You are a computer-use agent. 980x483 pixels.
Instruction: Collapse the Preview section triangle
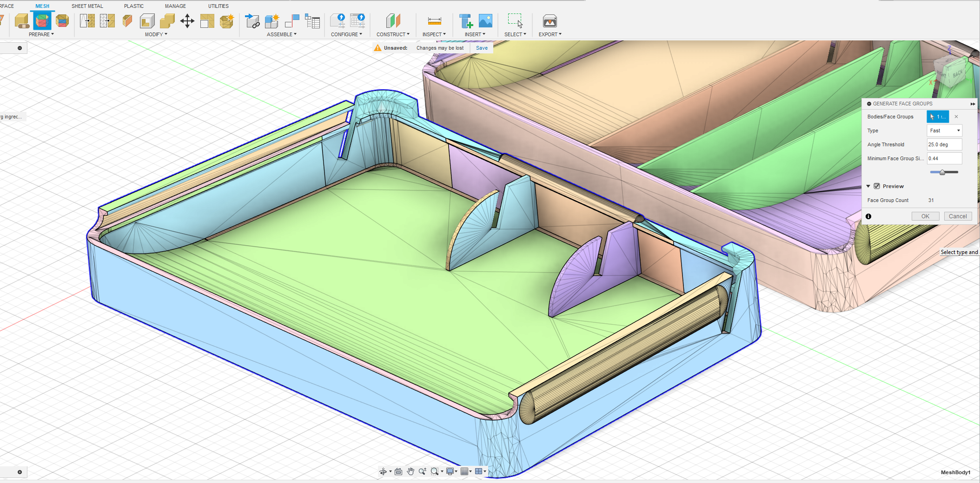tap(868, 186)
